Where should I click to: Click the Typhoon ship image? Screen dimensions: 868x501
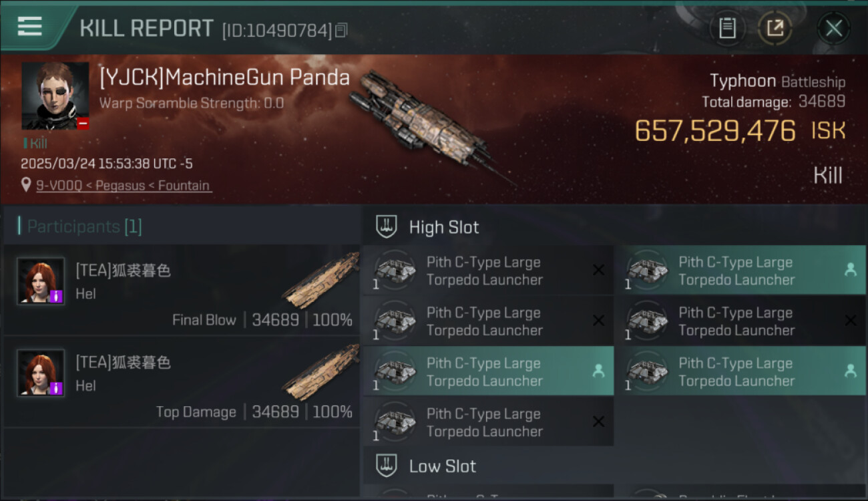pos(427,124)
